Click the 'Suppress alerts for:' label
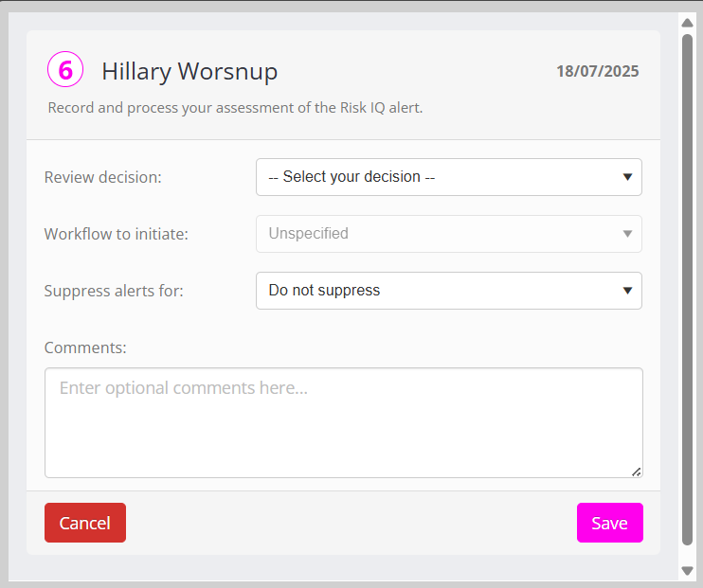 pos(114,291)
